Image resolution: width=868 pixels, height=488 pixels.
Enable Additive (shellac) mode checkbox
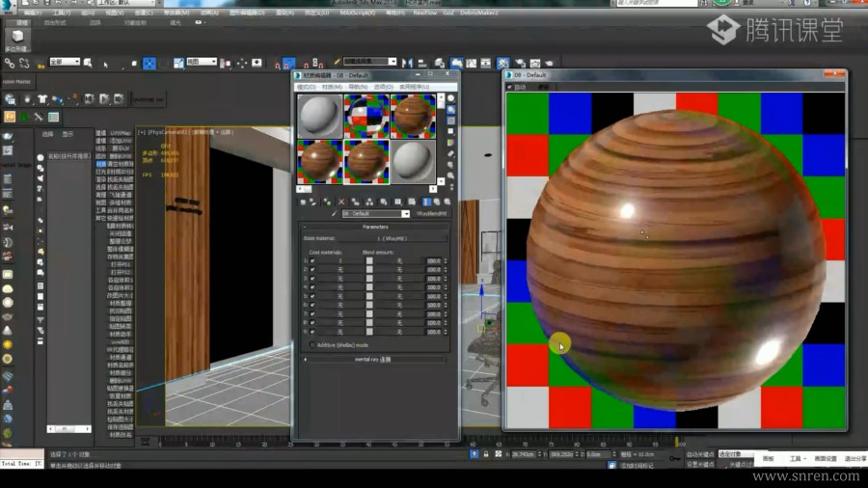click(x=312, y=344)
